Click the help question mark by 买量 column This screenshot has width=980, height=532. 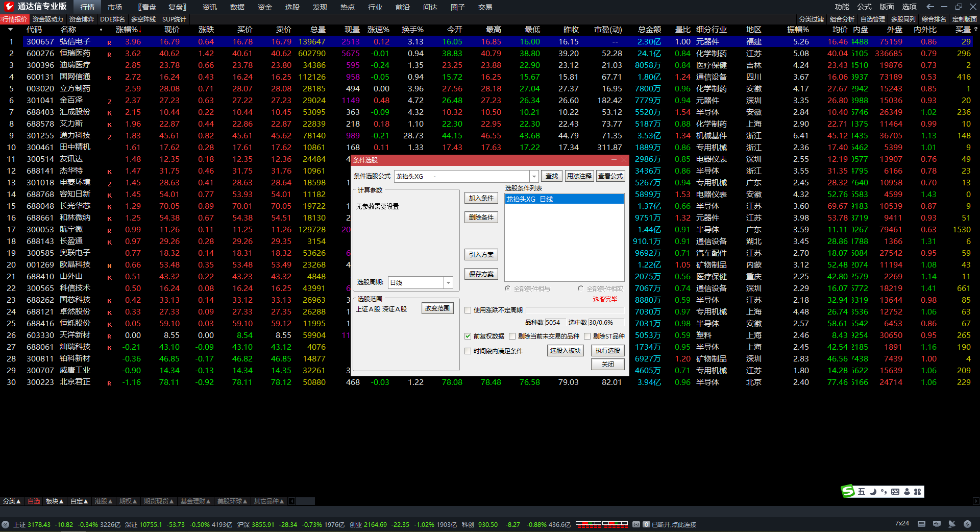[975, 30]
